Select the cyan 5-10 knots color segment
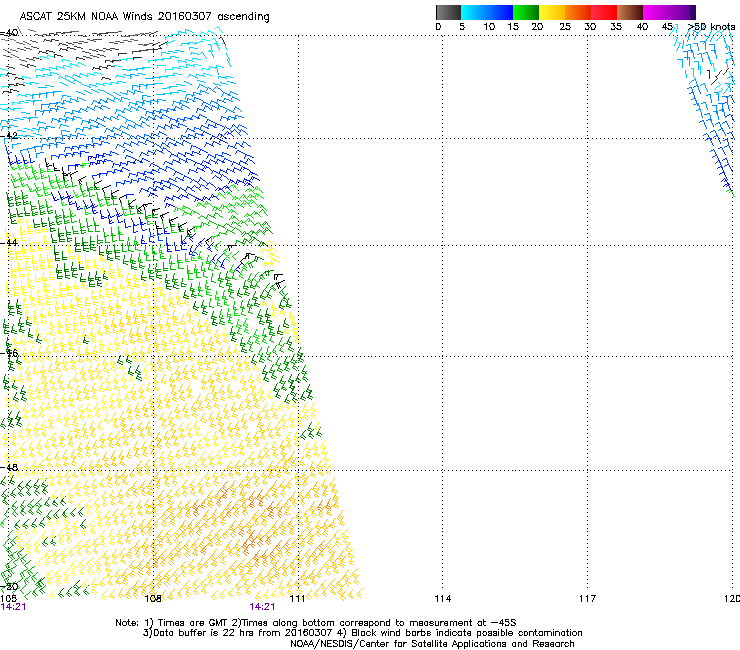Viewport: 740px width, 650px height. [474, 12]
